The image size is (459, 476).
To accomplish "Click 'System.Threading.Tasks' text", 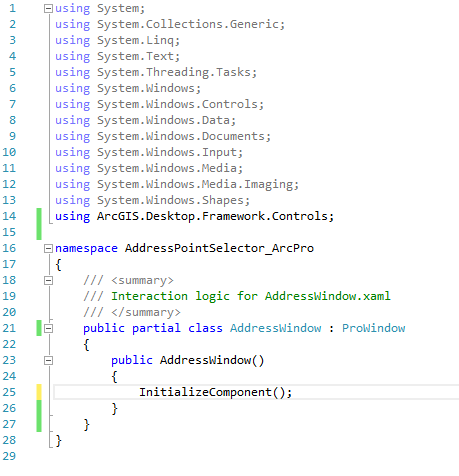I will click(174, 72).
